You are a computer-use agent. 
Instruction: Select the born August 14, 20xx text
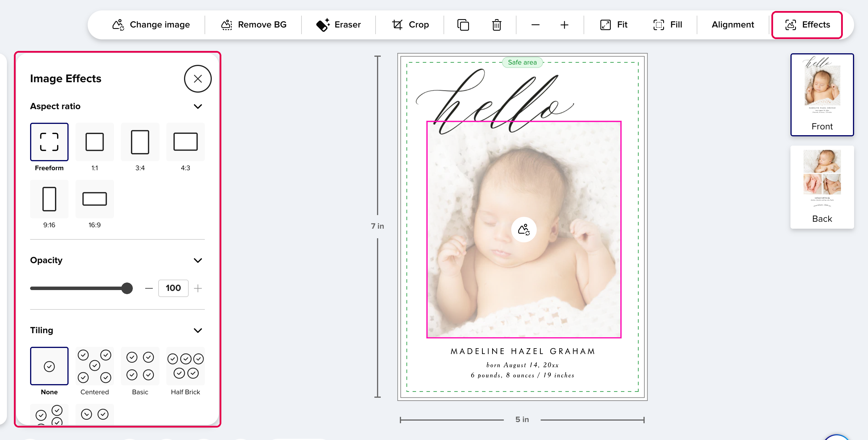pyautogui.click(x=522, y=365)
